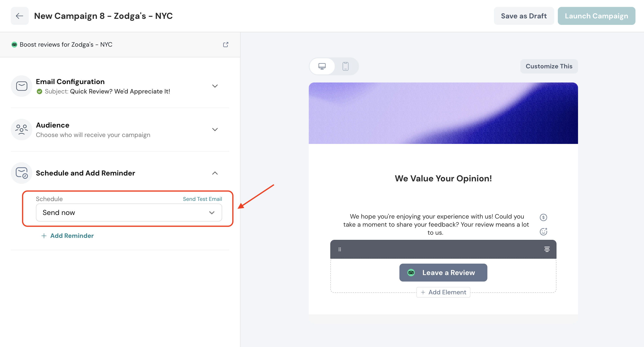Expand the Email Configuration section
This screenshot has height=347, width=644.
(x=215, y=86)
